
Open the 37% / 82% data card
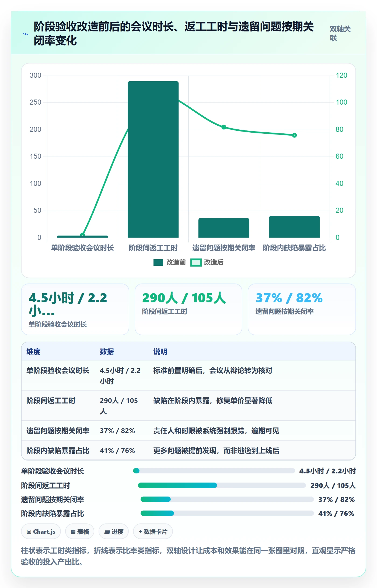pos(302,309)
